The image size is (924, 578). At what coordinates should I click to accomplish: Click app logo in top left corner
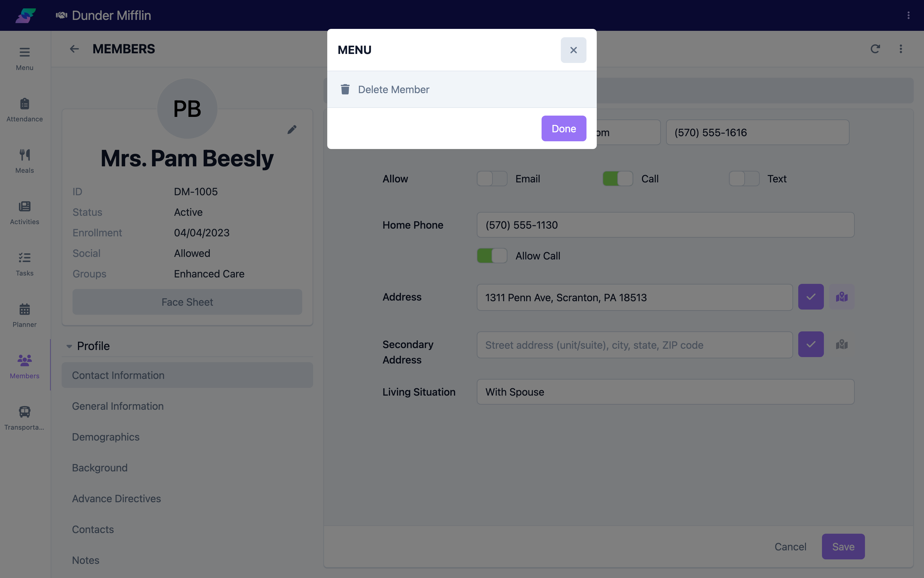(x=26, y=15)
